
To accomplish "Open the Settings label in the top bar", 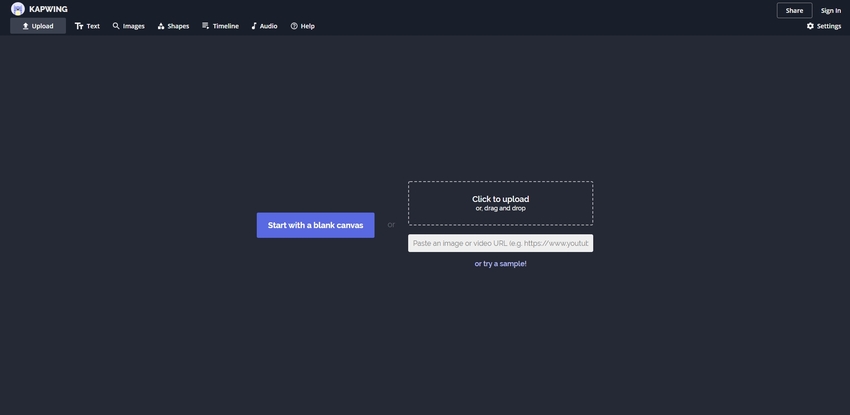I will [x=829, y=26].
